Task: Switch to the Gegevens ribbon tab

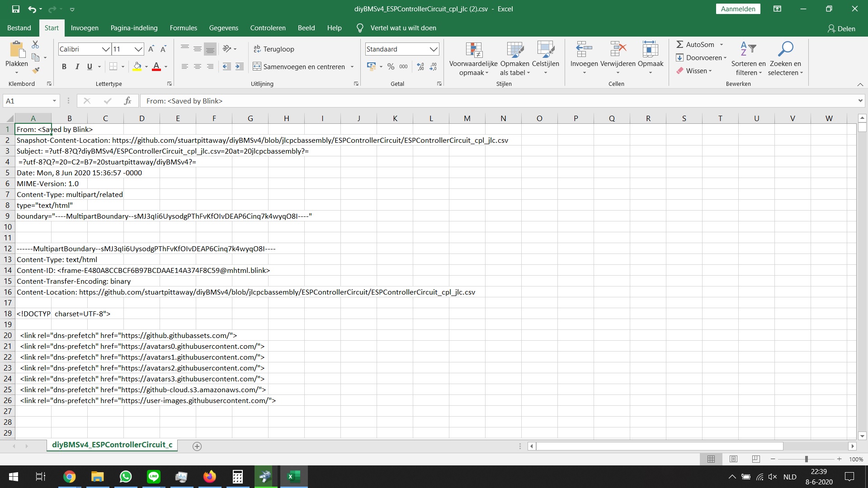Action: [x=223, y=28]
